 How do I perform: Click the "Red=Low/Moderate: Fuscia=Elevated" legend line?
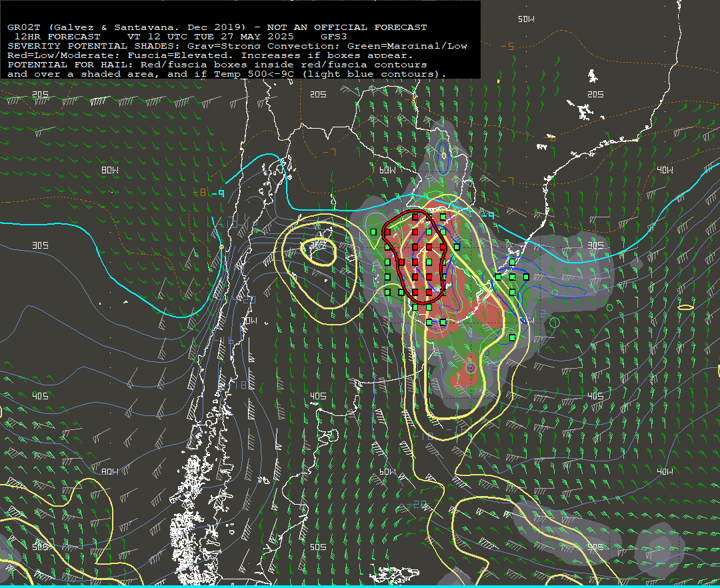(x=210, y=55)
